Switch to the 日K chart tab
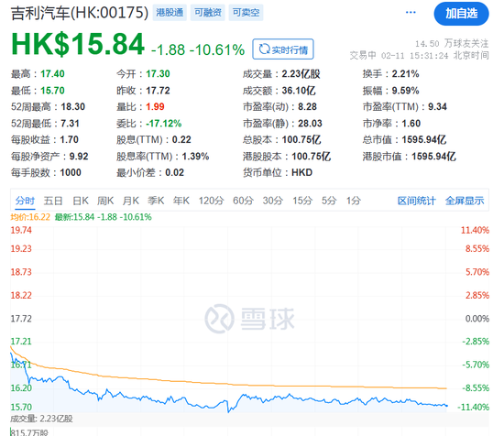Image resolution: width=504 pixels, height=436 pixels. point(81,201)
